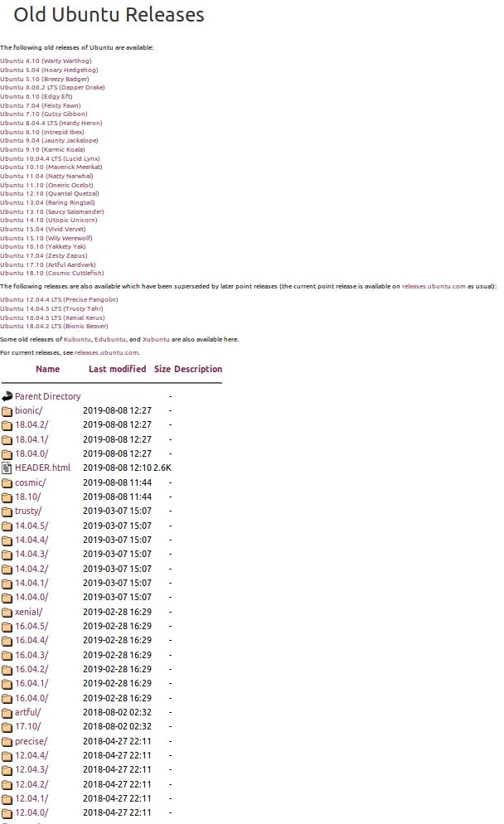Open Ubuntu 10.04.4 LTS (Lucid Lynx) link
Viewport: 504px width, 824px height.
pyautogui.click(x=50, y=158)
